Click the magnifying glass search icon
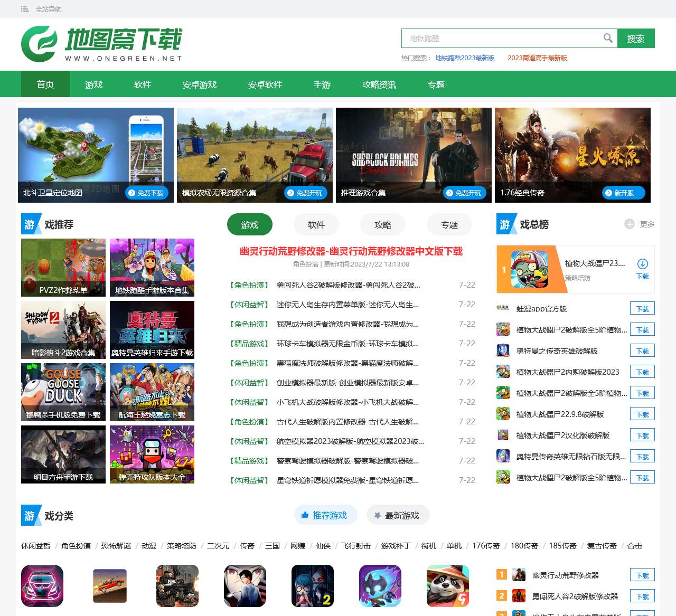 (x=608, y=38)
